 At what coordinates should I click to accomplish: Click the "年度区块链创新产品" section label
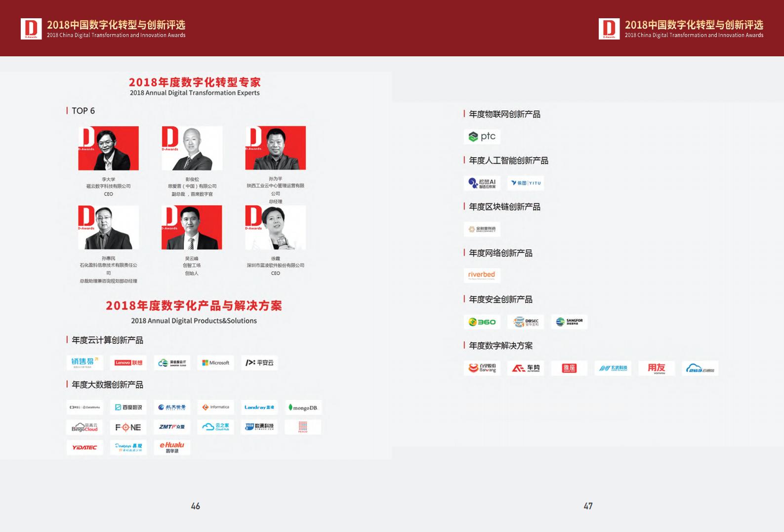(x=504, y=206)
